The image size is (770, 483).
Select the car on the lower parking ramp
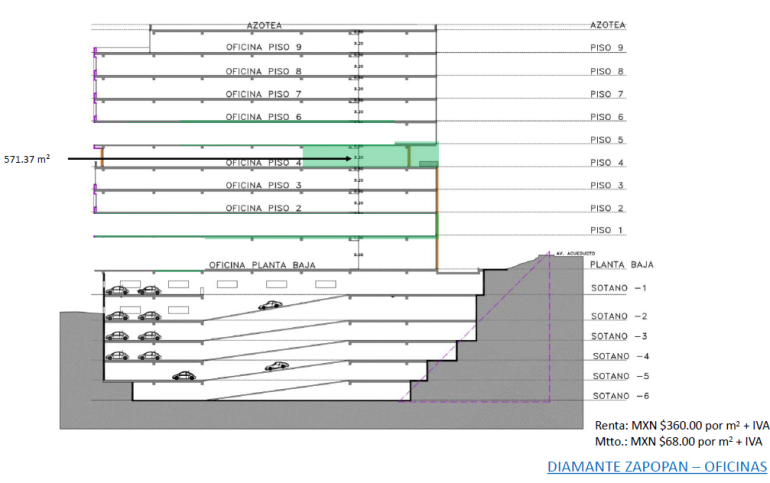pyautogui.click(x=276, y=366)
